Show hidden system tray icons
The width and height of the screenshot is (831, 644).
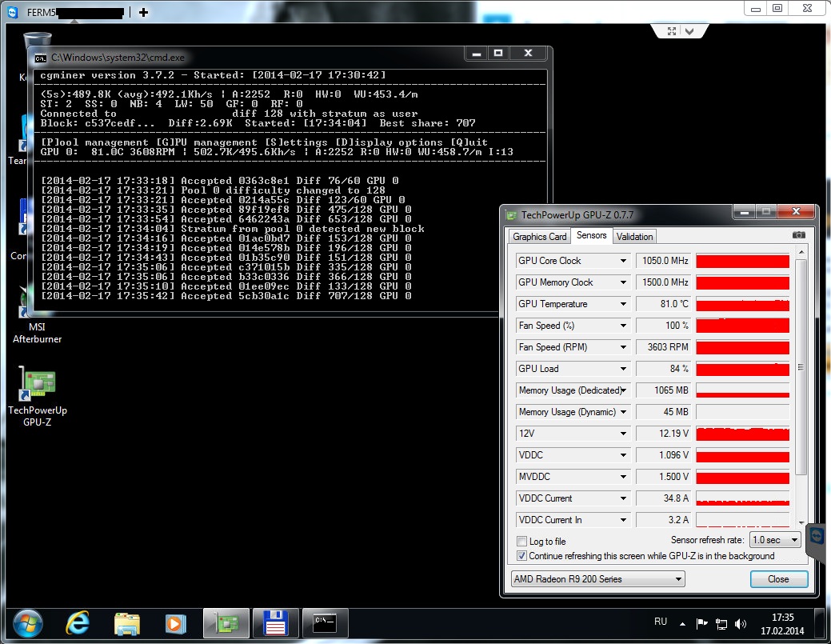click(x=682, y=624)
